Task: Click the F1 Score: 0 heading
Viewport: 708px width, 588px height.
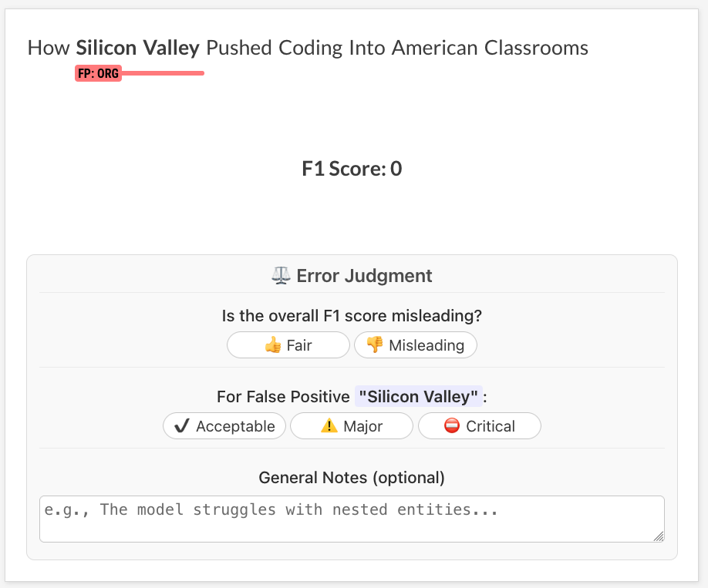Action: tap(352, 169)
